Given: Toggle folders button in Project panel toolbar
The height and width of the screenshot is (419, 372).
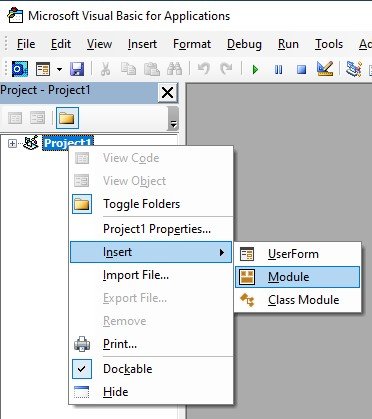Looking at the screenshot, I should coord(67,118).
